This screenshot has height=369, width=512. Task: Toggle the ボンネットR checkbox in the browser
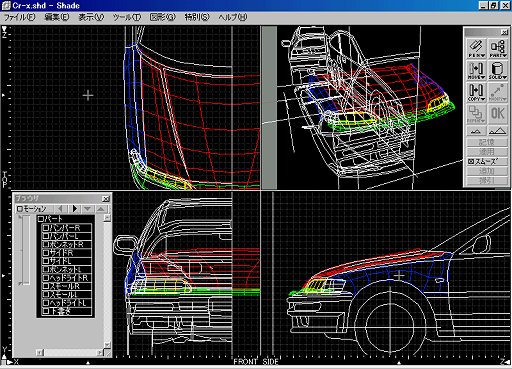(x=46, y=244)
